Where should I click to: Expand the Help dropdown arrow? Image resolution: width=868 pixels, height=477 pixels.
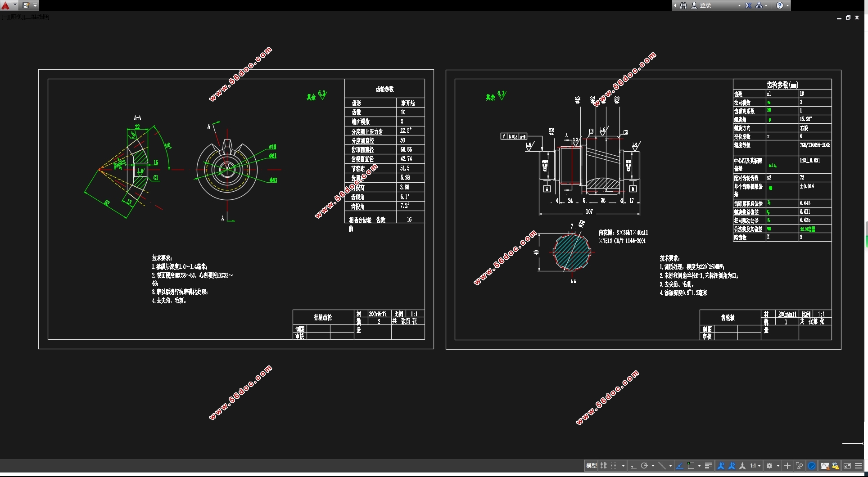(x=787, y=5)
